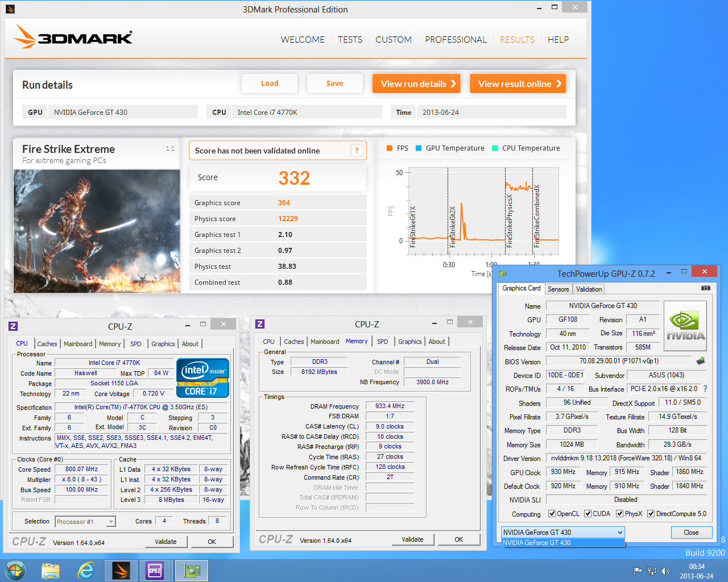Click the Memory CPU-Z window title icon
The image size is (728, 582).
pos(260,324)
